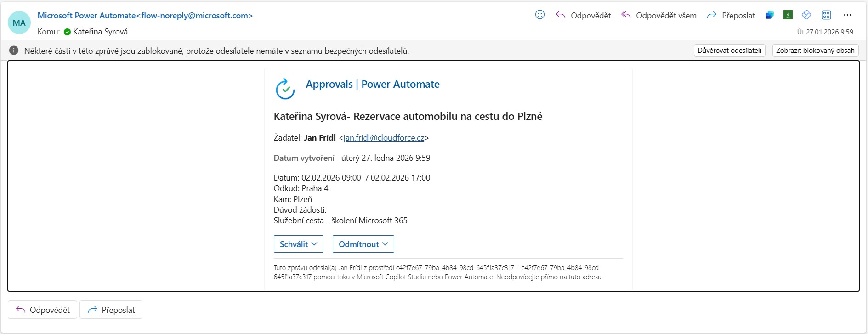Screen dimensions: 868x334
Task: Click the MA sender avatar
Action: point(19,23)
